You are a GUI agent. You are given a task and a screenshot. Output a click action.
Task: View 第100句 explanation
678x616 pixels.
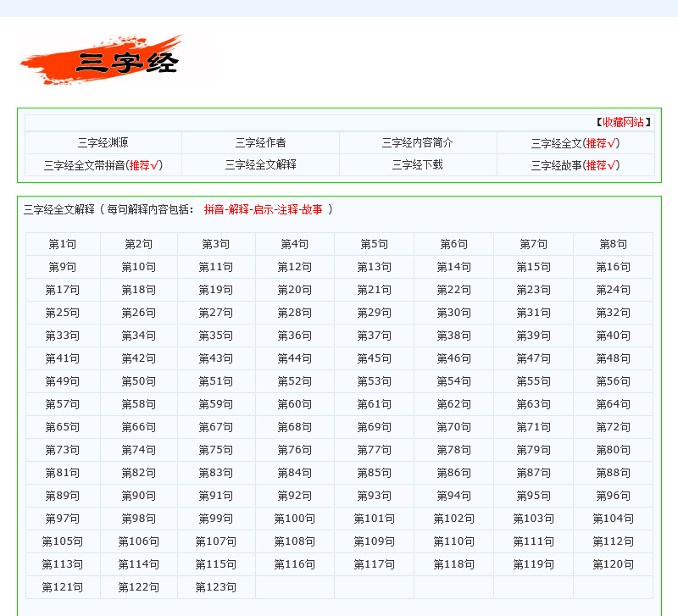click(x=294, y=519)
